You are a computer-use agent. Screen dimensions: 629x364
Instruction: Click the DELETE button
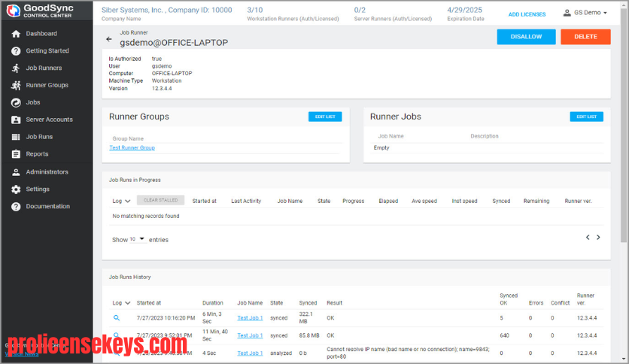tap(585, 37)
